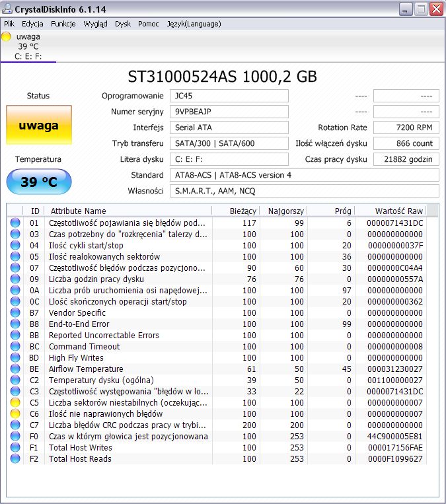The height and width of the screenshot is (504, 446).
Task: Click raw value 000017156FAE
Action: click(395, 447)
